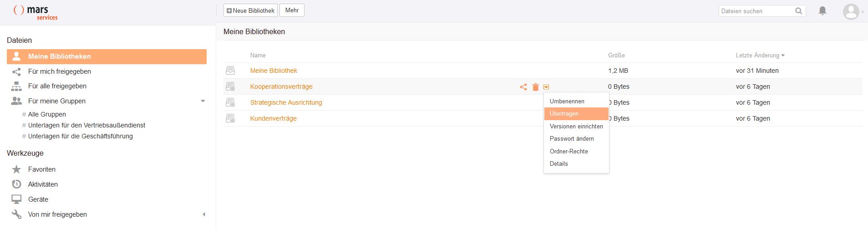Click the search magnifier icon
Image resolution: width=868 pixels, height=229 pixels.
(799, 11)
